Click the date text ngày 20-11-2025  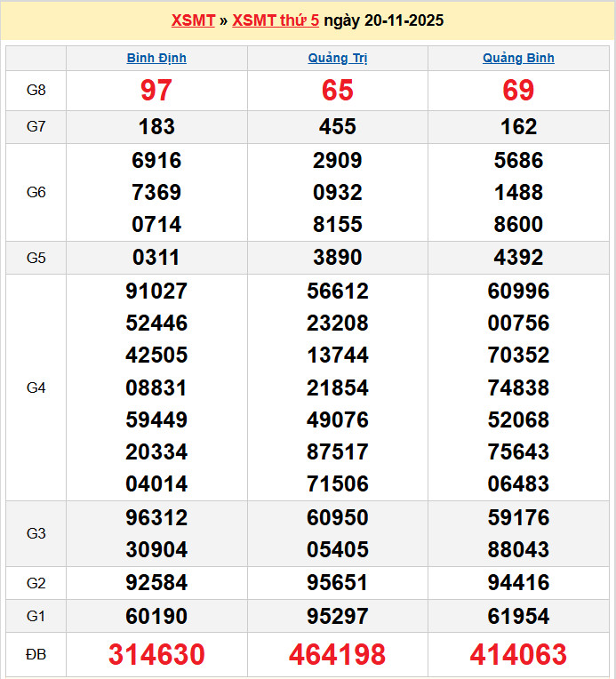(384, 20)
